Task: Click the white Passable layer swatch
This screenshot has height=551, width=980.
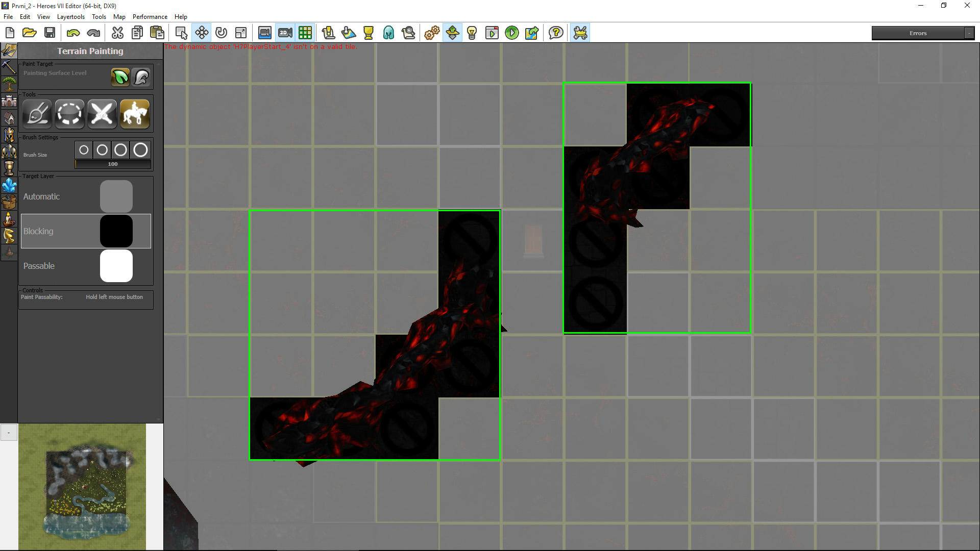Action: click(x=116, y=266)
